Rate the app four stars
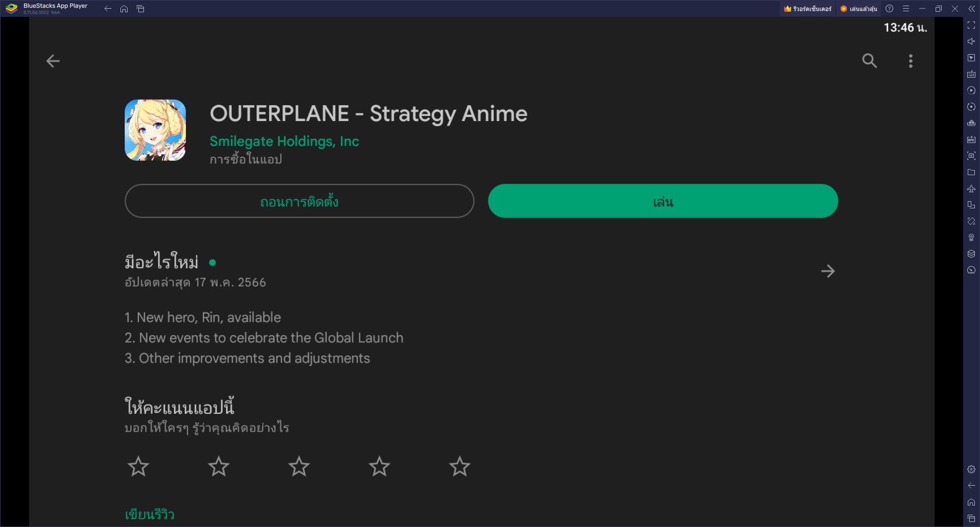The height and width of the screenshot is (527, 980). click(379, 466)
